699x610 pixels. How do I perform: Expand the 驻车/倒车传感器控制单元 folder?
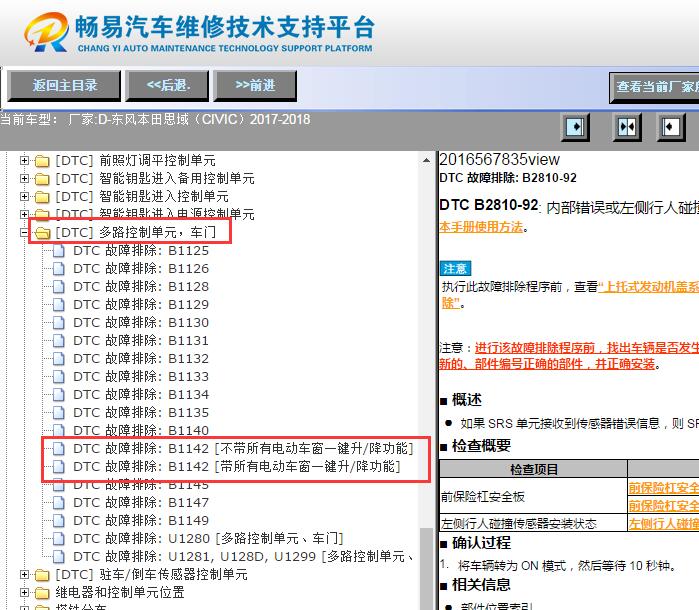click(25, 575)
